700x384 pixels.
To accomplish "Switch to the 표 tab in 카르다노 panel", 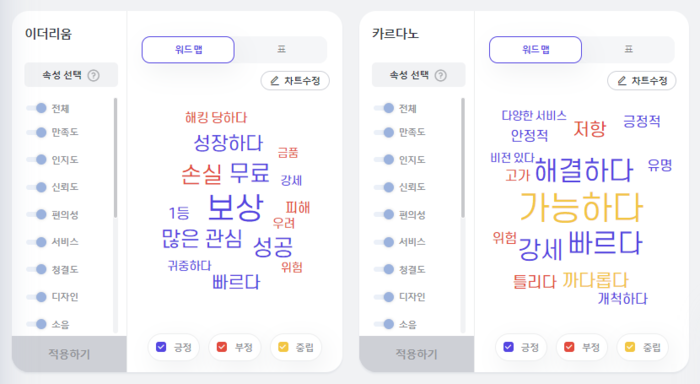I will click(629, 49).
